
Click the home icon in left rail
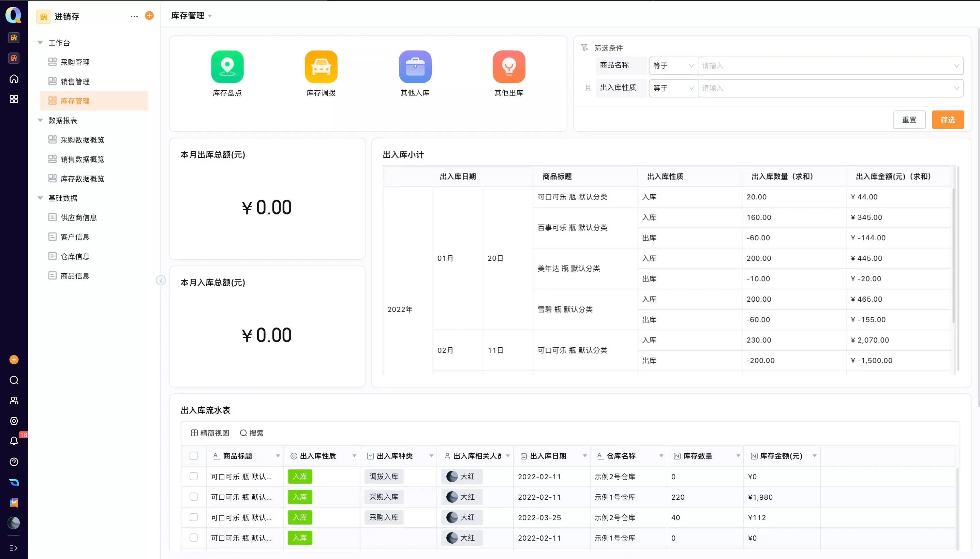14,79
